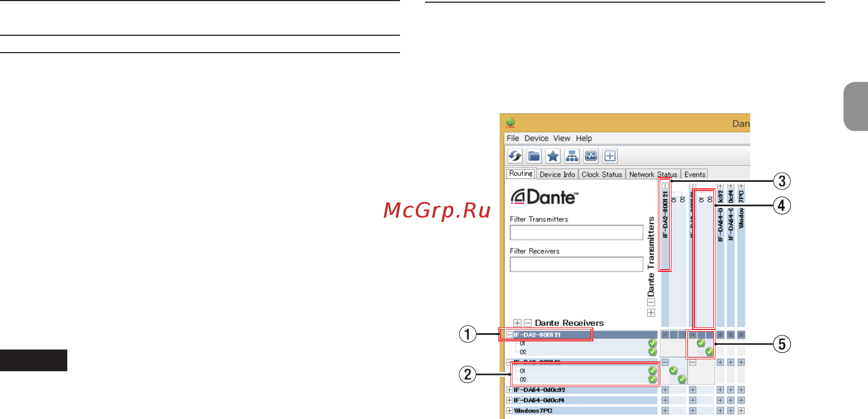Expand crosspoint of Windows7PC receiver and 7PC transmitter
The height and width of the screenshot is (419, 868).
coord(741,410)
